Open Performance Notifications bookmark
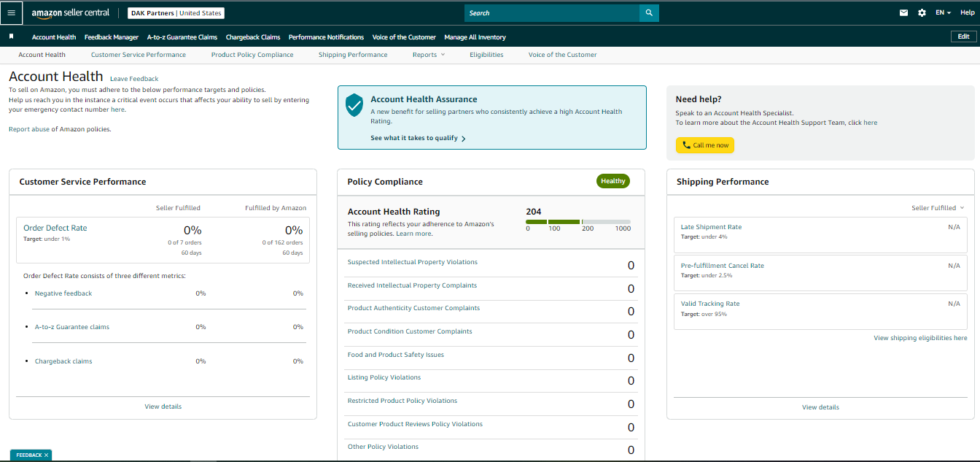Image resolution: width=980 pixels, height=462 pixels. point(326,37)
